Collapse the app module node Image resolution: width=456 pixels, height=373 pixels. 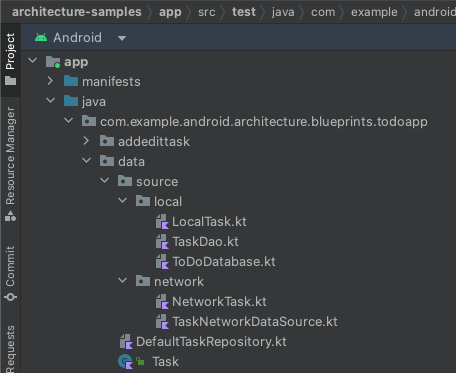click(33, 61)
